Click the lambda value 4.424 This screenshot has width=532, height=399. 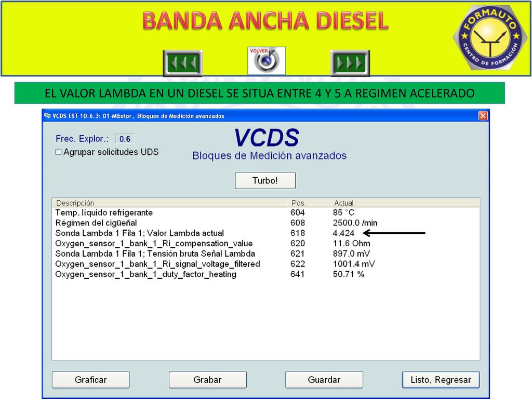pos(343,233)
